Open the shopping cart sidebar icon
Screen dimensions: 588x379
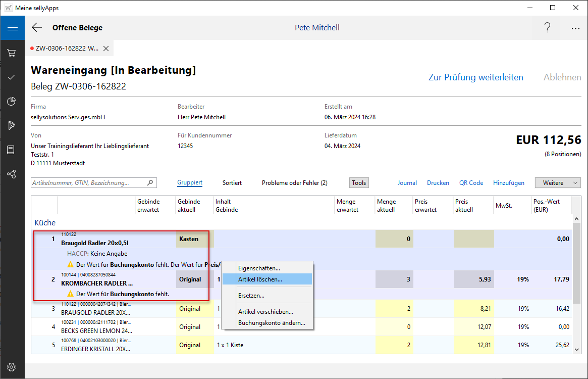point(12,53)
